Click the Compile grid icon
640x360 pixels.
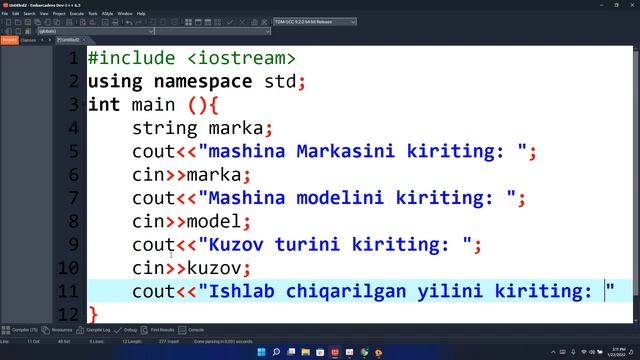(188, 22)
